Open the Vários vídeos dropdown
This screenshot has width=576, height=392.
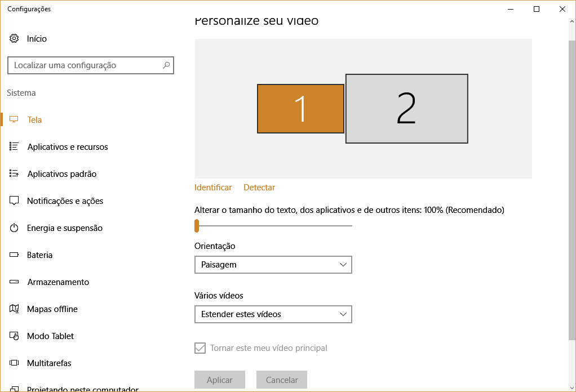click(x=273, y=314)
